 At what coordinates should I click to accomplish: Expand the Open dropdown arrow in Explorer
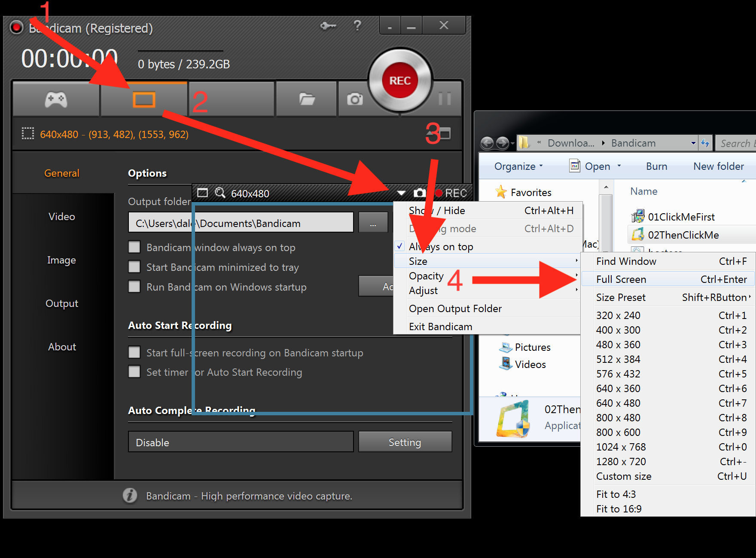pyautogui.click(x=619, y=166)
